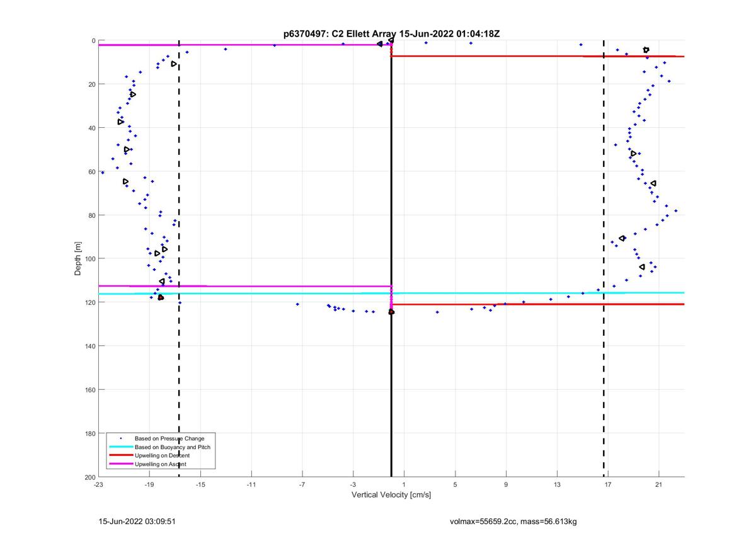Click the x-axis tick label '17'

[608, 485]
